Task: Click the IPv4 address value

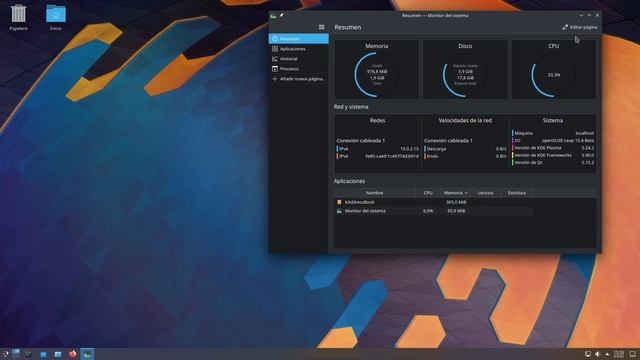Action: coord(409,149)
